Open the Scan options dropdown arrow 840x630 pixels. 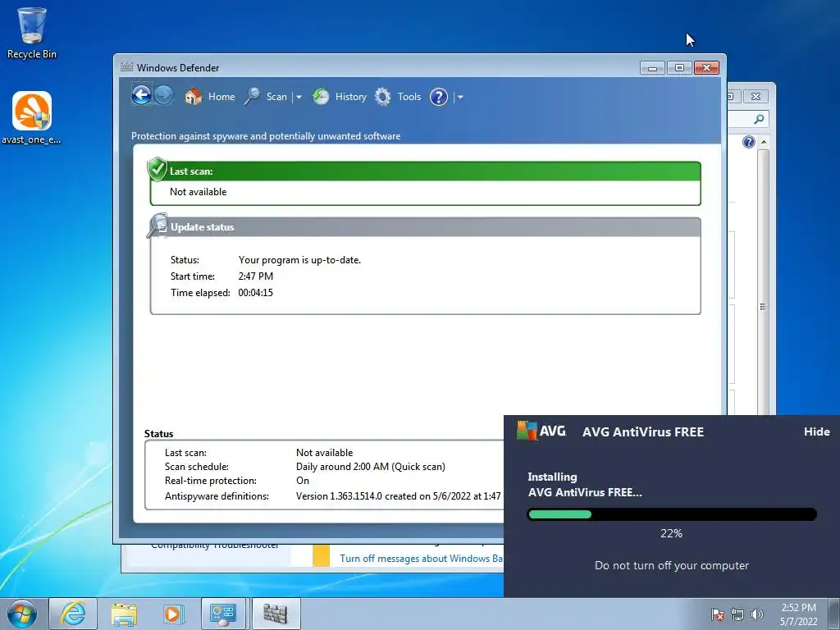click(x=299, y=97)
